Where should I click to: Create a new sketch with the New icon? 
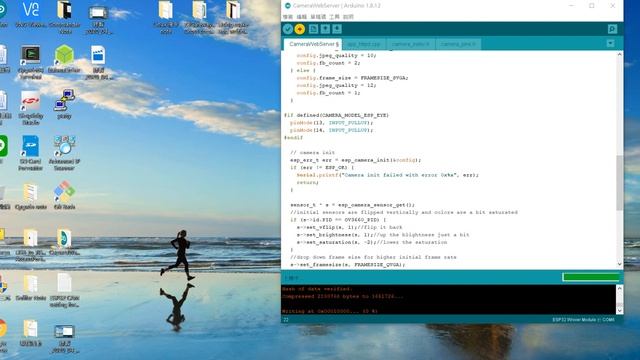click(313, 29)
